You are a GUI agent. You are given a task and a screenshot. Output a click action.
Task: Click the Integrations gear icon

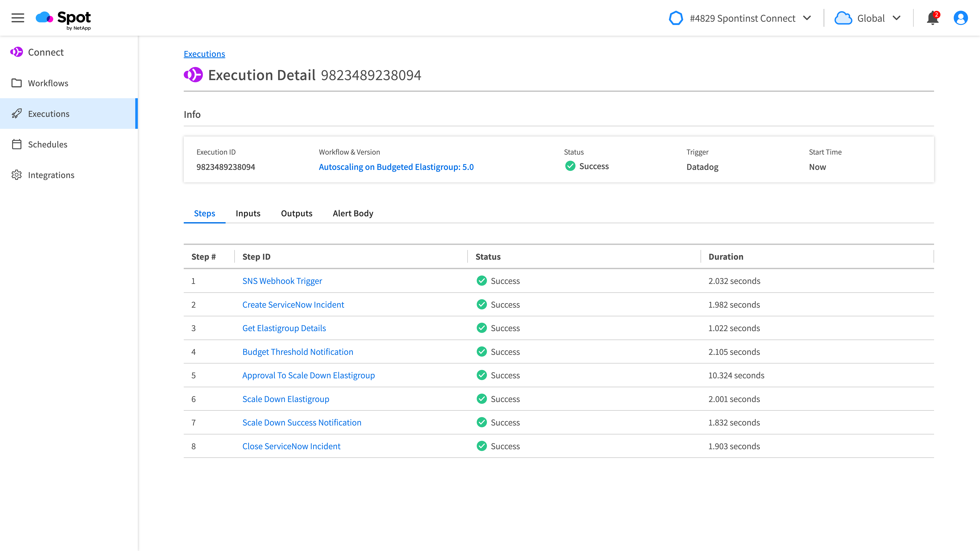tap(16, 175)
